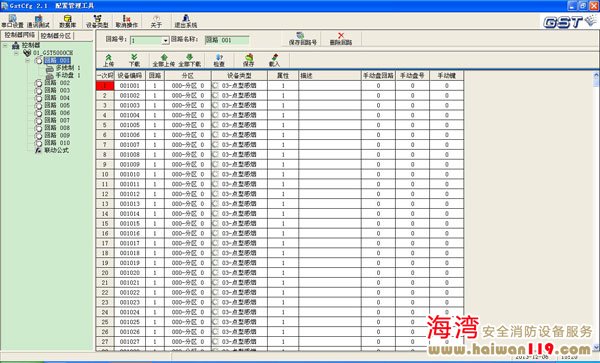Click the 手动盘号 column header
Image resolution: width=600 pixels, height=363 pixels.
coord(412,76)
